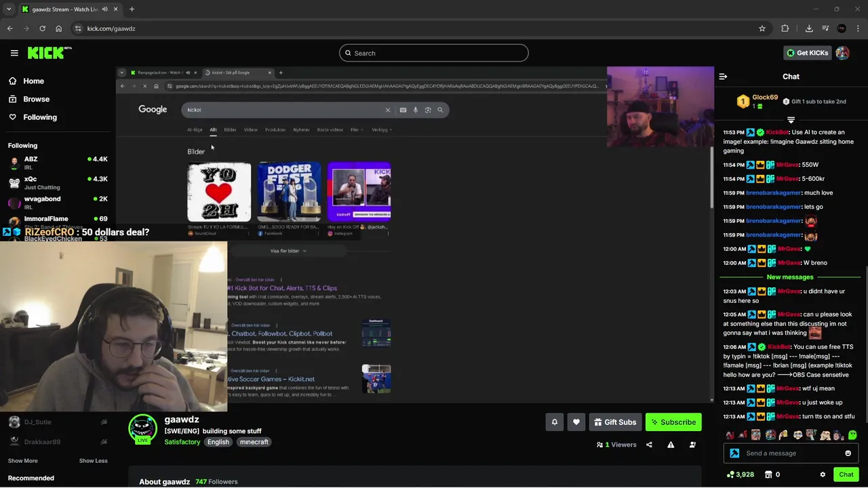Image resolution: width=868 pixels, height=488 pixels.
Task: Share the stream via share icon
Action: pos(649,445)
